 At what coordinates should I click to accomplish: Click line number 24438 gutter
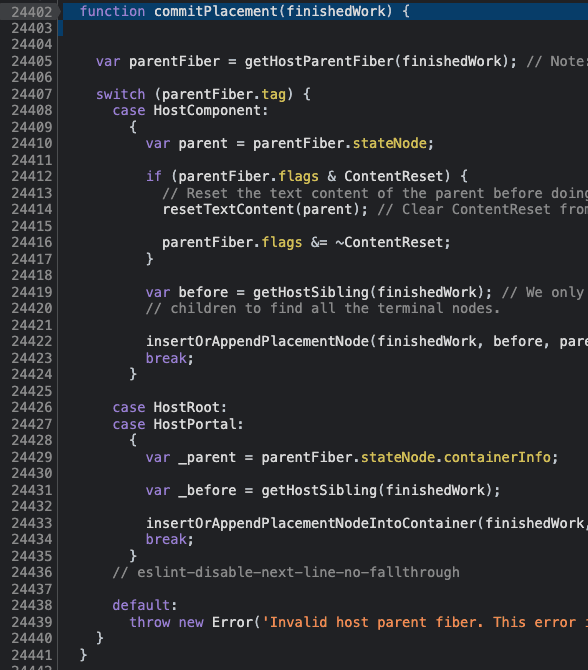(x=32, y=605)
